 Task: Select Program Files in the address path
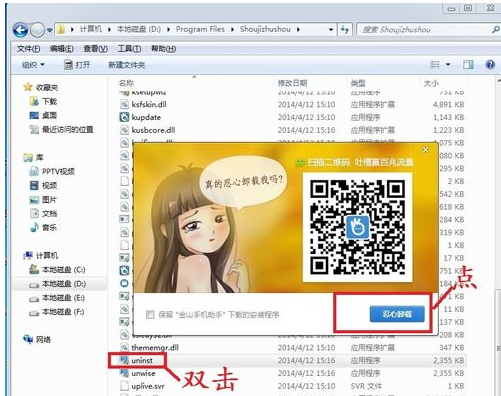point(200,29)
